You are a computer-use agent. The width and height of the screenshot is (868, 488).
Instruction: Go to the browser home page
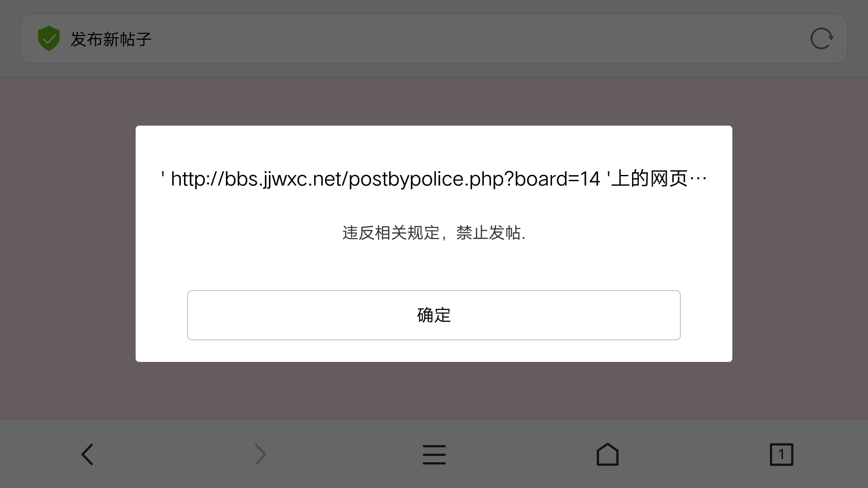[608, 454]
